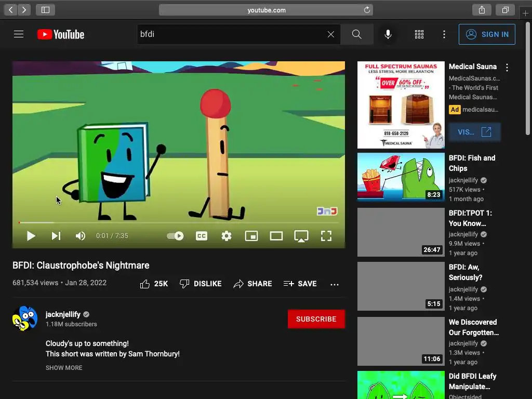Go forward with the browser forward arrow
Viewport: 532px width, 399px height.
[24, 10]
